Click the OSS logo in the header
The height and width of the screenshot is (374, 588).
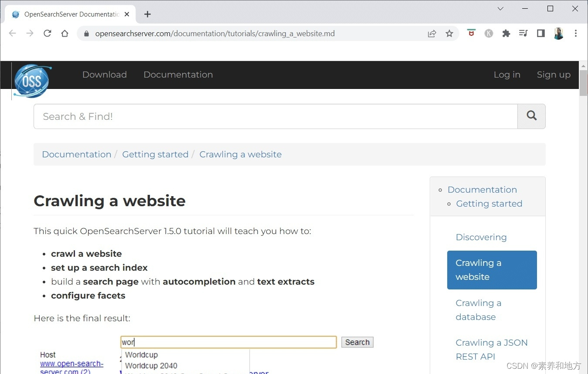click(32, 81)
